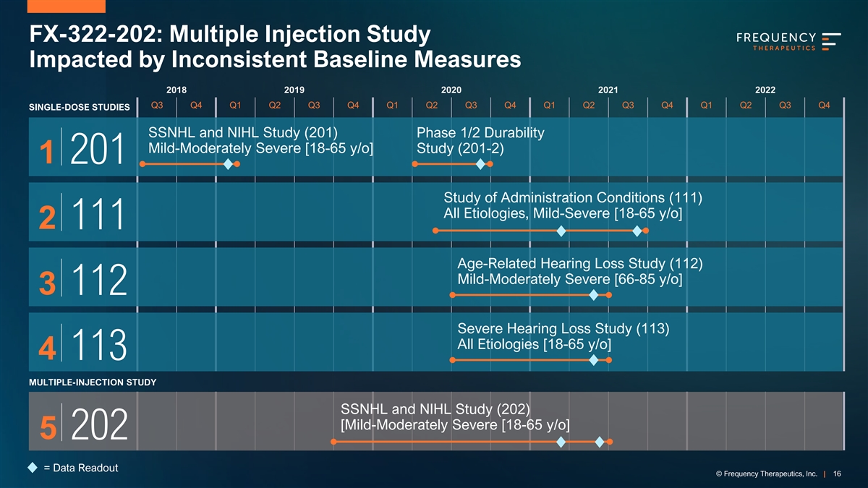Click the diamond icon in the Data Readout legend

(x=33, y=468)
